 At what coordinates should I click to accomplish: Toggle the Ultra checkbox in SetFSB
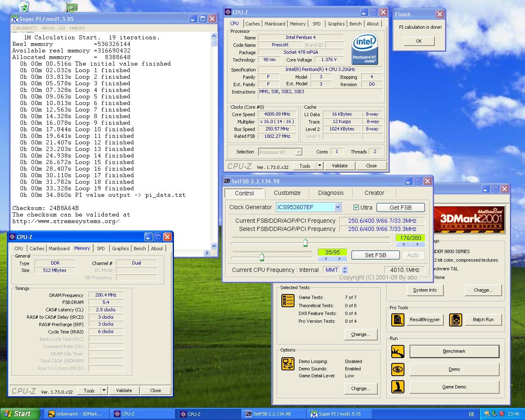click(356, 207)
